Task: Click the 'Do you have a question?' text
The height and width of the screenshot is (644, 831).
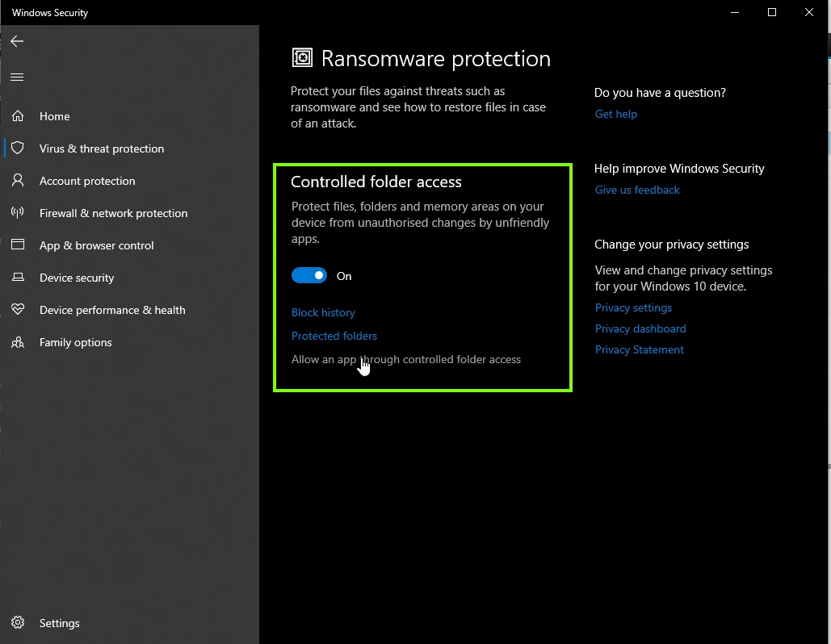Action: point(660,93)
